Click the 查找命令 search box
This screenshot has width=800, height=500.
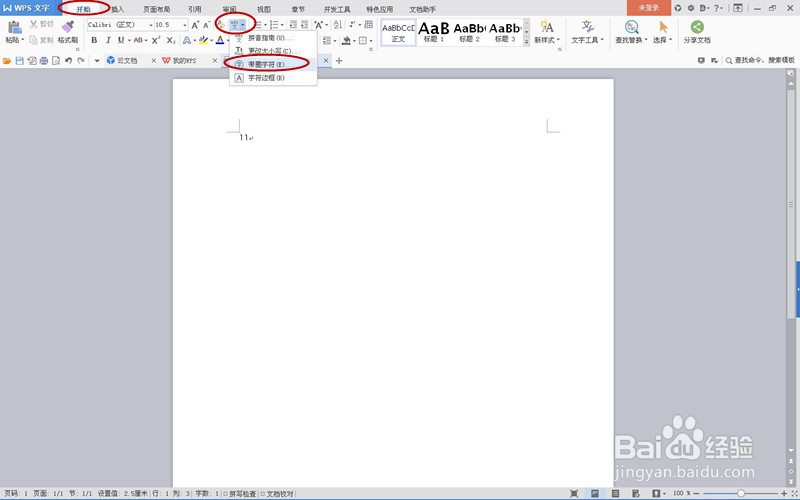[x=760, y=60]
